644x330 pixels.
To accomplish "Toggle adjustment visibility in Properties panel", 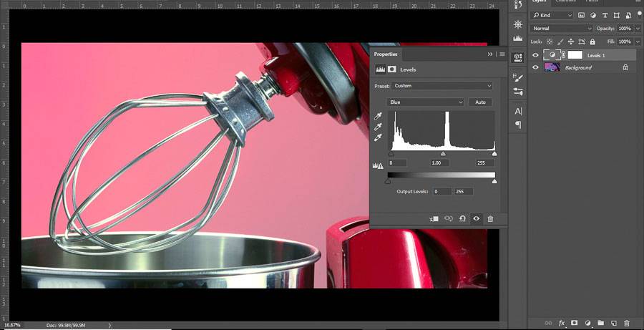I will [x=476, y=218].
